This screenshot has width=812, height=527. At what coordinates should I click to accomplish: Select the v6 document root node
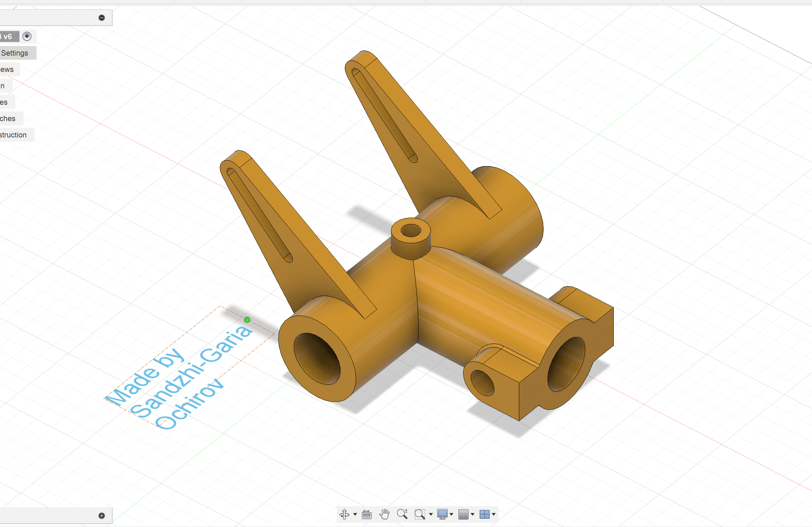click(x=10, y=36)
